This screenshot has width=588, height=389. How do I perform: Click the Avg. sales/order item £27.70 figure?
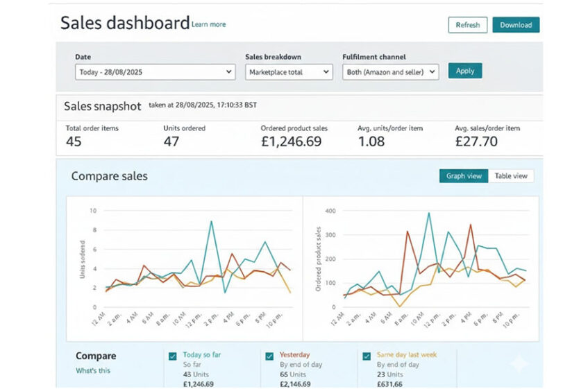click(x=476, y=141)
